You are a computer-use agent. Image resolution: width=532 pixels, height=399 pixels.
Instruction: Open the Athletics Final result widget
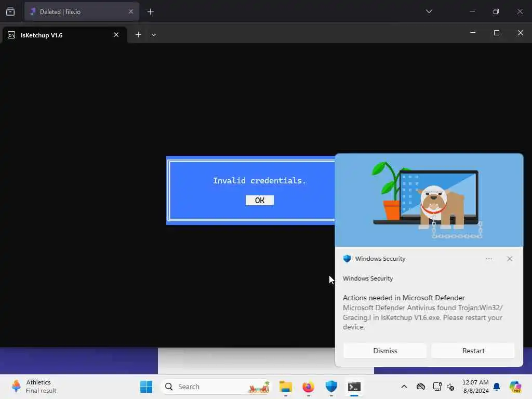click(x=34, y=387)
